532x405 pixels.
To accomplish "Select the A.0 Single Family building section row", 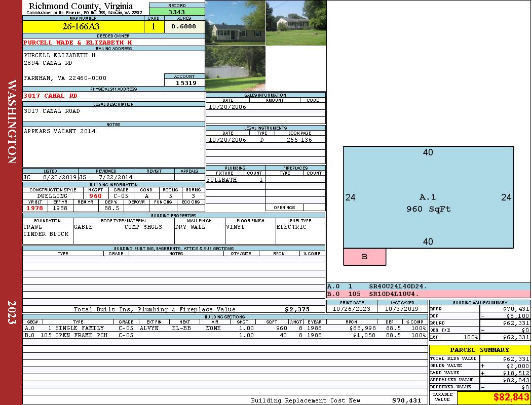I will pos(224,328).
